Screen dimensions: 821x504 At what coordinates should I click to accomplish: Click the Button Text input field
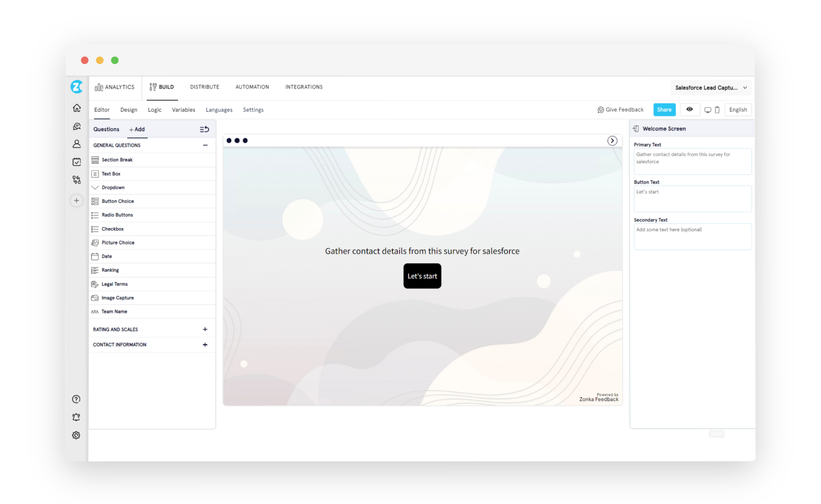point(692,198)
